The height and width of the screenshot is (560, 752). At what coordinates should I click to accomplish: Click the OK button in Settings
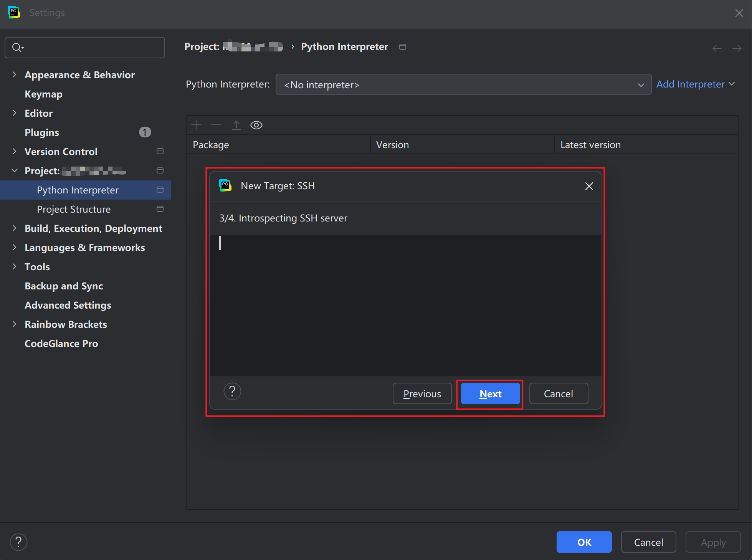[x=584, y=542]
